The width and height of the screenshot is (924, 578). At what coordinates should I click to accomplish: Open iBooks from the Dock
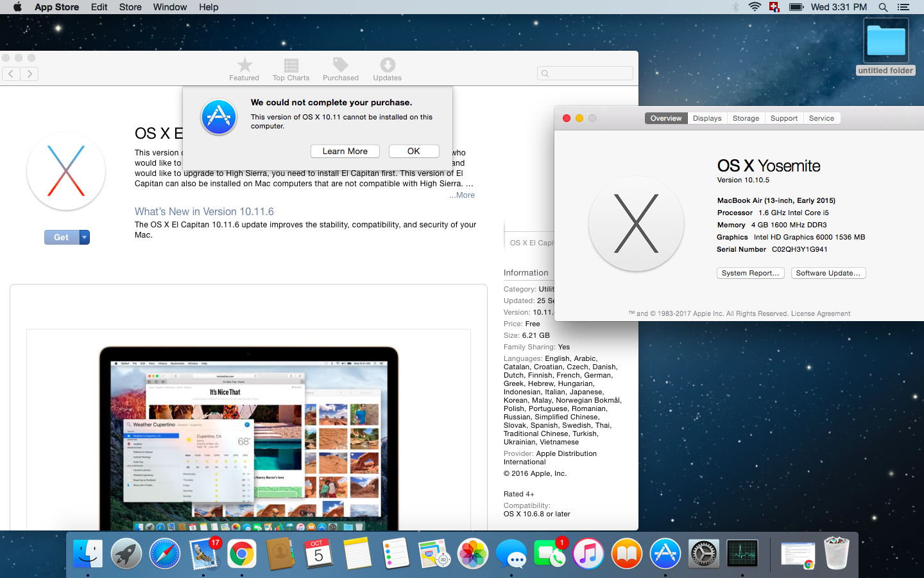(x=627, y=554)
